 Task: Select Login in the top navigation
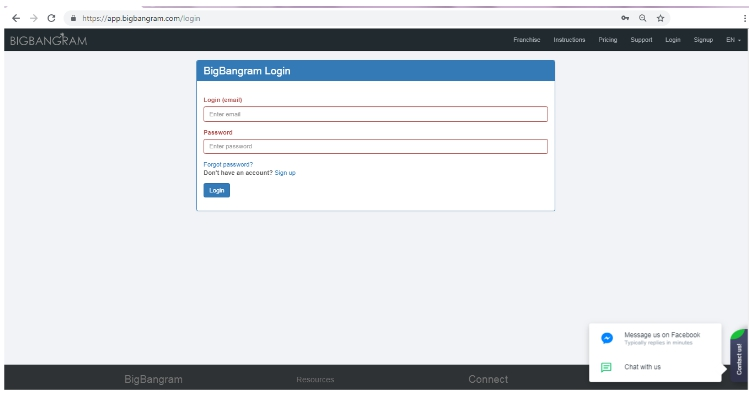pos(673,40)
